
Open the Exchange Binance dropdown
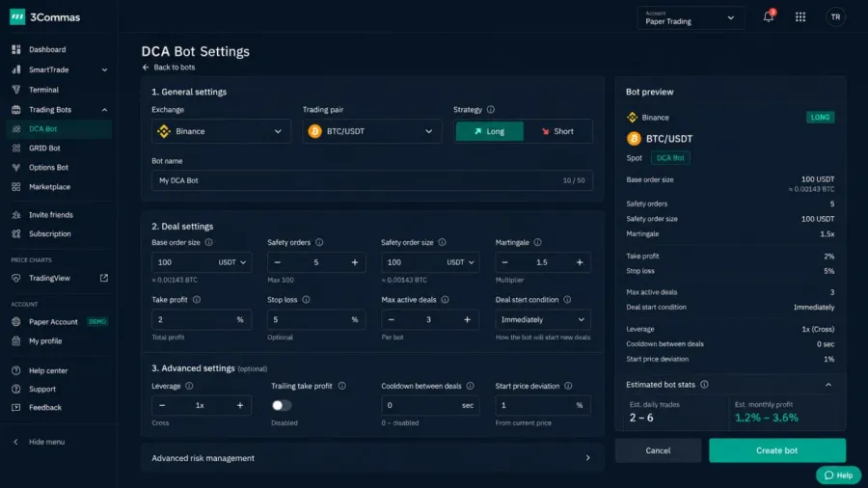point(221,131)
